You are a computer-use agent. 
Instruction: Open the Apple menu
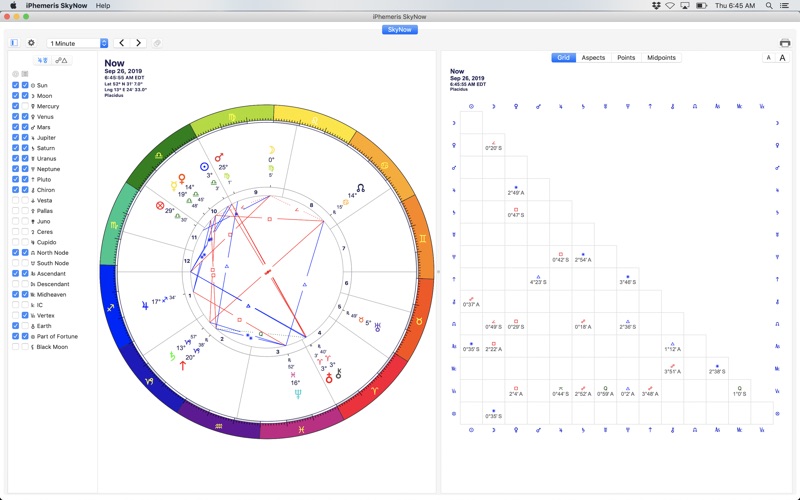13,6
